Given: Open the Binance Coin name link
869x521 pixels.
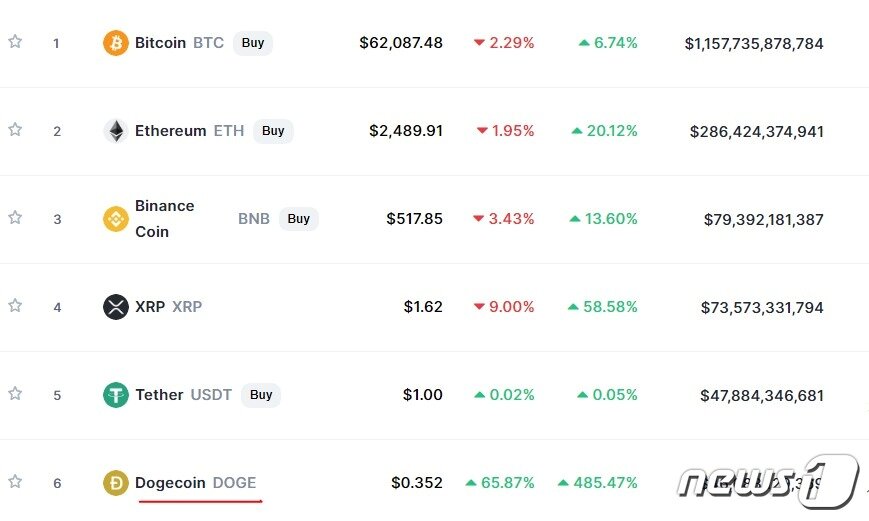Looking at the screenshot, I should coord(165,218).
